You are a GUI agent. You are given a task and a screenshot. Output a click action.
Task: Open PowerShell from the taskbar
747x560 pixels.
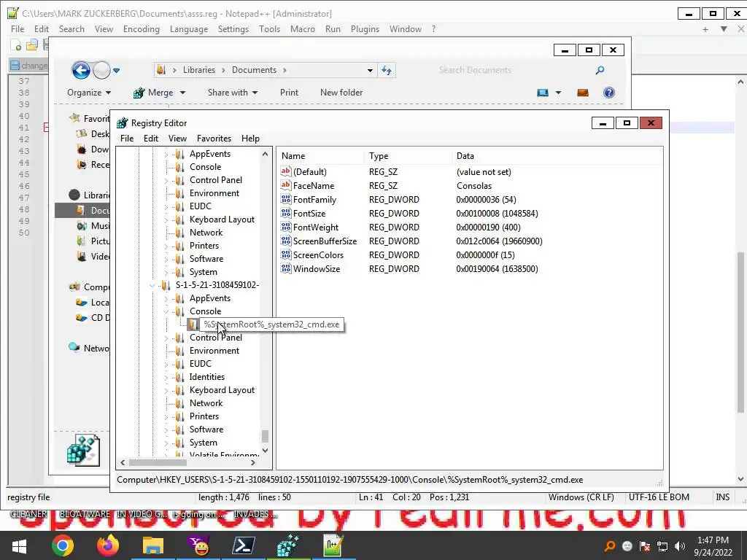tap(244, 545)
